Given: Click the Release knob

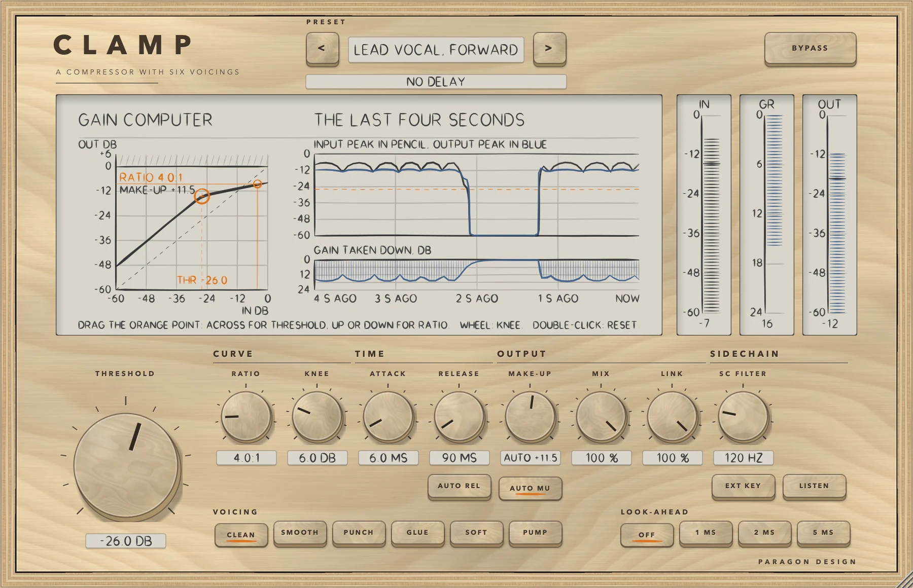Looking at the screenshot, I should coord(459,416).
